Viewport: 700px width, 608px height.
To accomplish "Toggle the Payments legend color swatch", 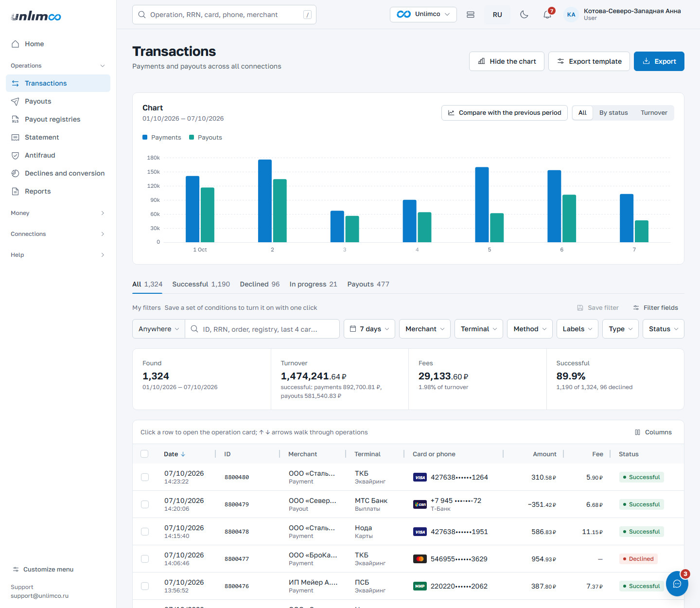I will tap(145, 138).
